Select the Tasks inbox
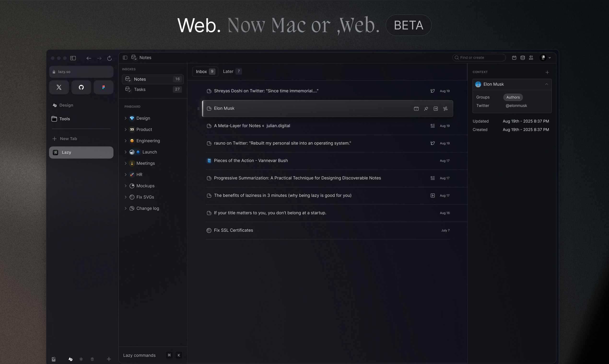This screenshot has height=364, width=609. point(153,90)
